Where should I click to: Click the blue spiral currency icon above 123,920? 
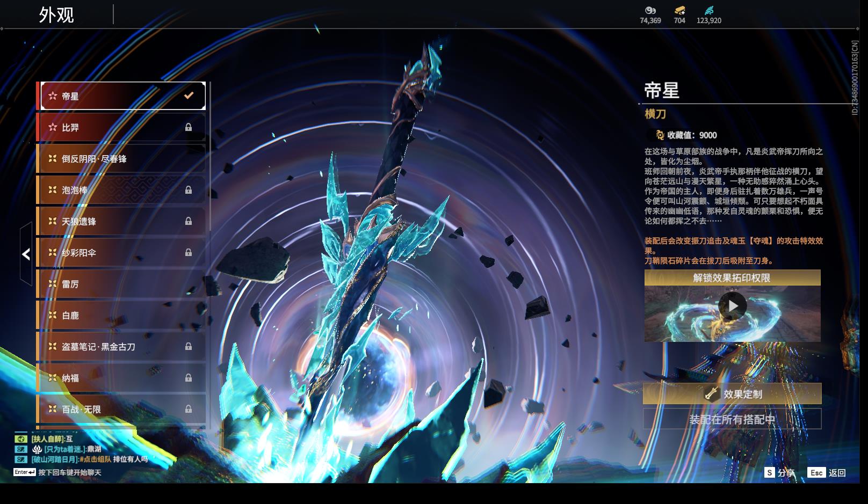point(709,10)
